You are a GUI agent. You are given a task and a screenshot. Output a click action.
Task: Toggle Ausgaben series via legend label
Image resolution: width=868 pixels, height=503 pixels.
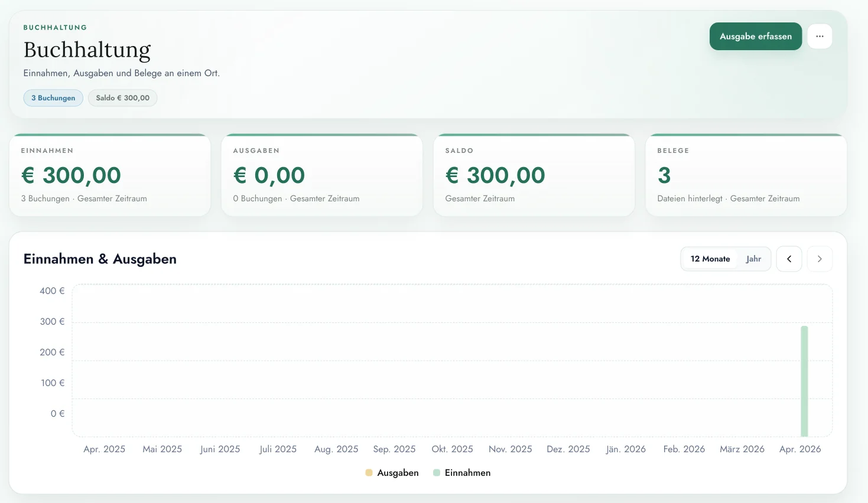pos(398,473)
